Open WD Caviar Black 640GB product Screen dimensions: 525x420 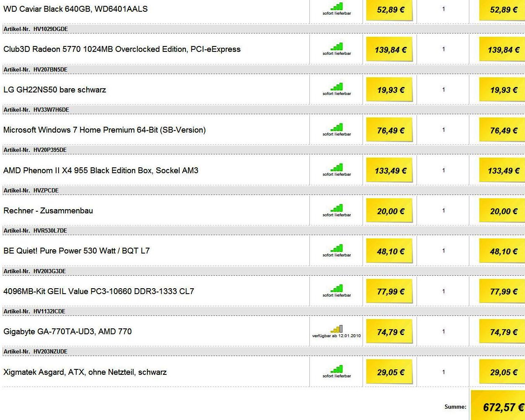click(x=75, y=9)
